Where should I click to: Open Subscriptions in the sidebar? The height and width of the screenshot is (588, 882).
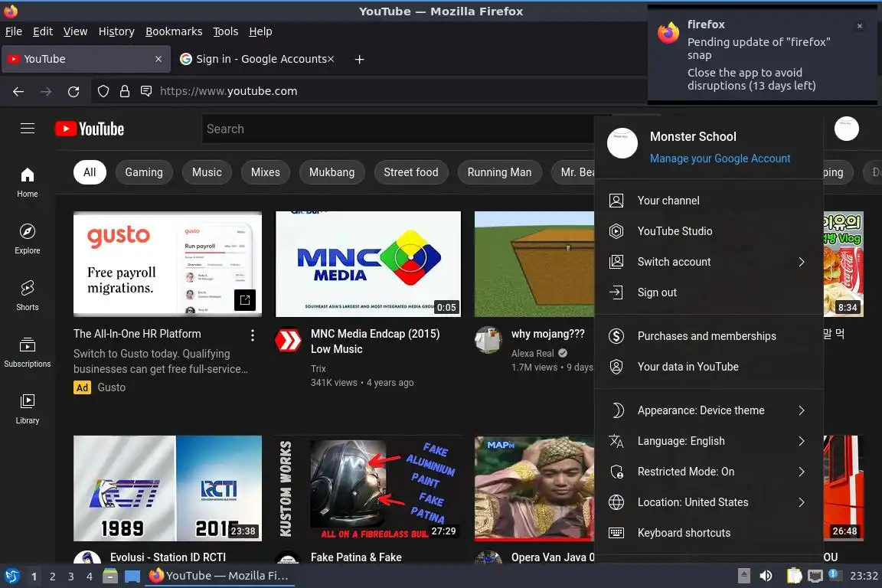(x=27, y=352)
